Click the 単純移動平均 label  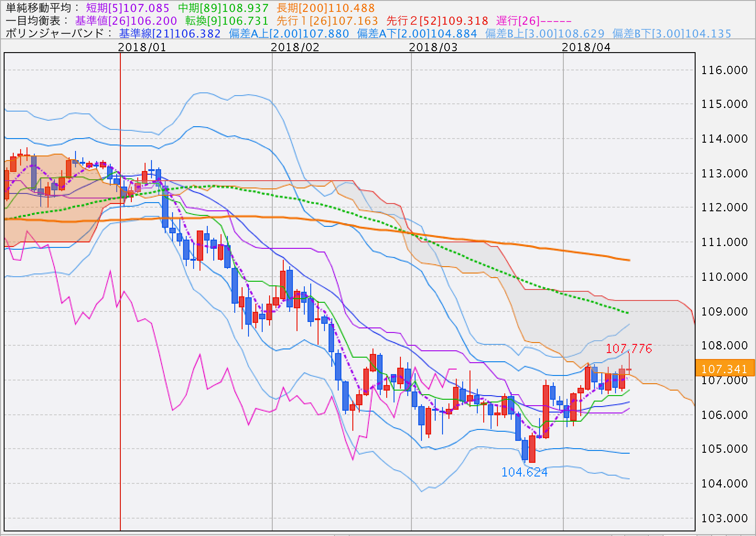pyautogui.click(x=43, y=8)
